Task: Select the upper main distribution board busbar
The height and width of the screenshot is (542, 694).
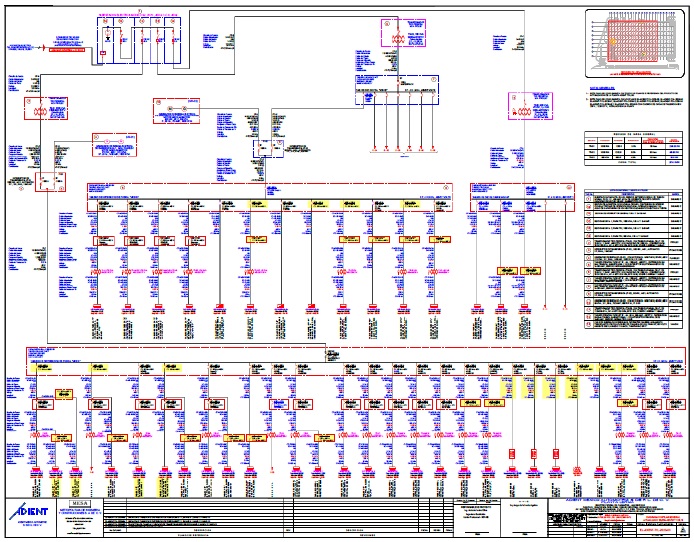Action: 272,187
